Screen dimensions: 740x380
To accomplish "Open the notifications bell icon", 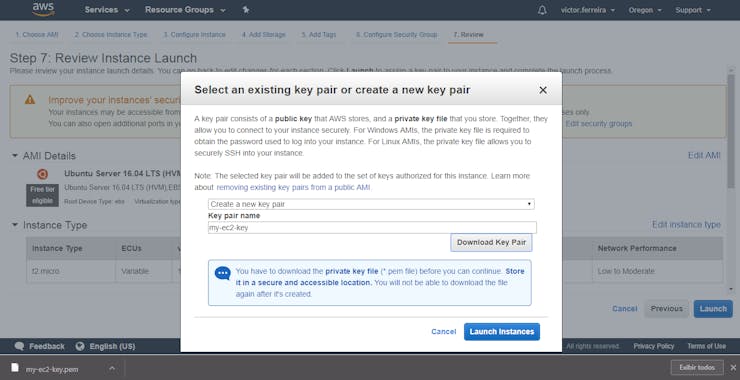I will pyautogui.click(x=542, y=10).
